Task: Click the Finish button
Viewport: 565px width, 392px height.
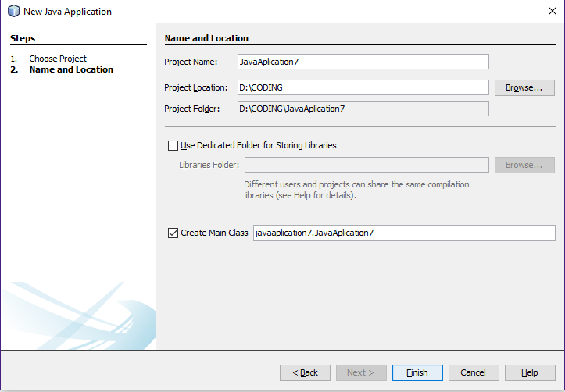Action: pos(417,372)
